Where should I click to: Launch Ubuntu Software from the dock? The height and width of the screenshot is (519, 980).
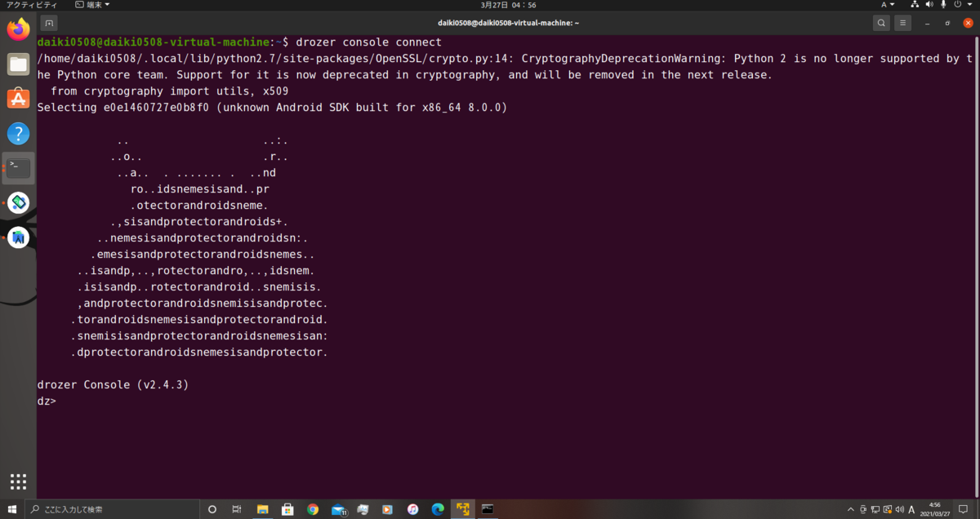click(x=18, y=99)
